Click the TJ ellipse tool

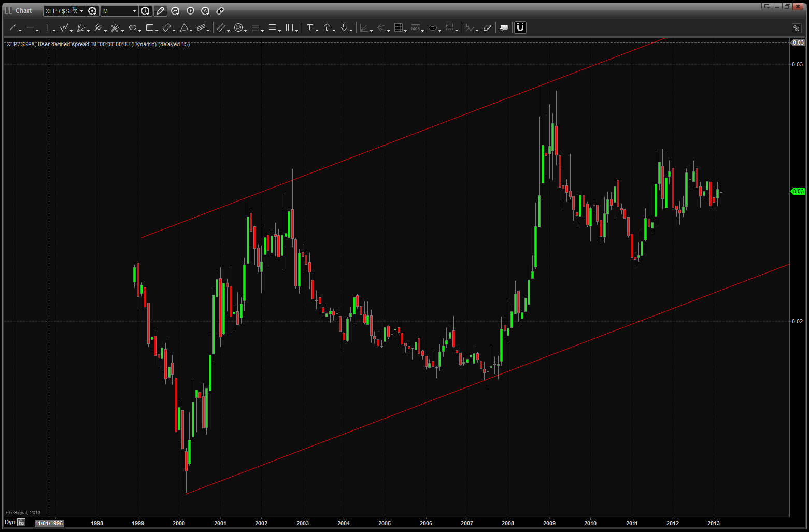tap(433, 28)
